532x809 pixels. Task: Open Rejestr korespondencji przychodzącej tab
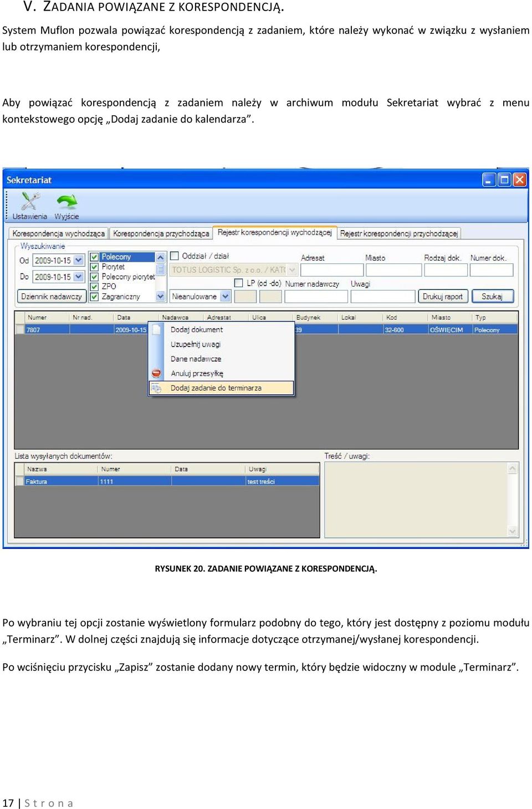[399, 233]
